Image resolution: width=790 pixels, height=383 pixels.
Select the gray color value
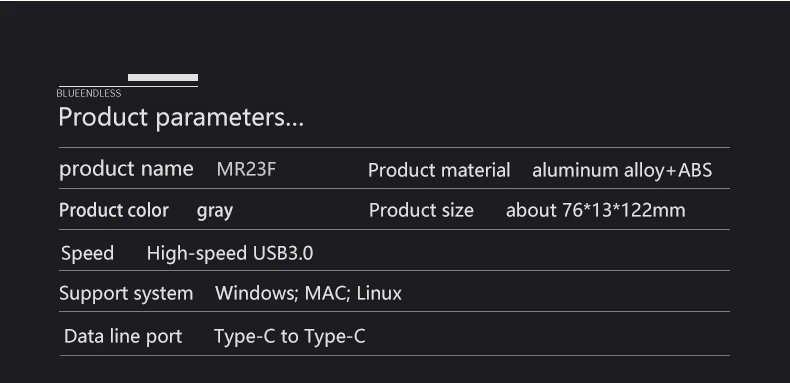coord(215,211)
